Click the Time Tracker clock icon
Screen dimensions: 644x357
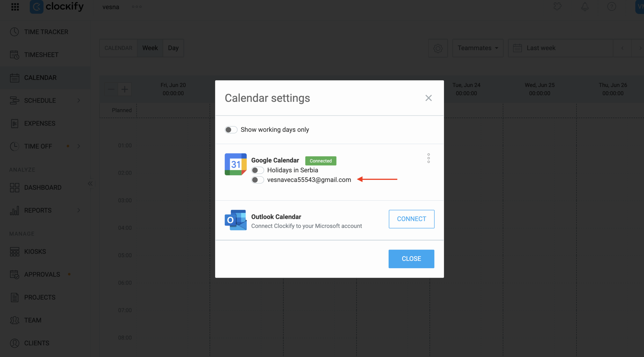[x=15, y=32]
